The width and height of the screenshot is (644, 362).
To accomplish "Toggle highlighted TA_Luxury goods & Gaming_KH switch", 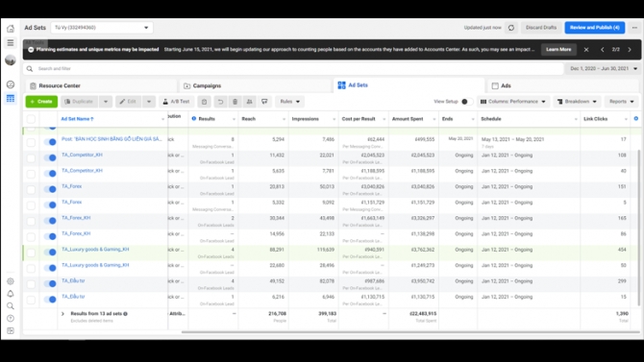I will pyautogui.click(x=50, y=252).
